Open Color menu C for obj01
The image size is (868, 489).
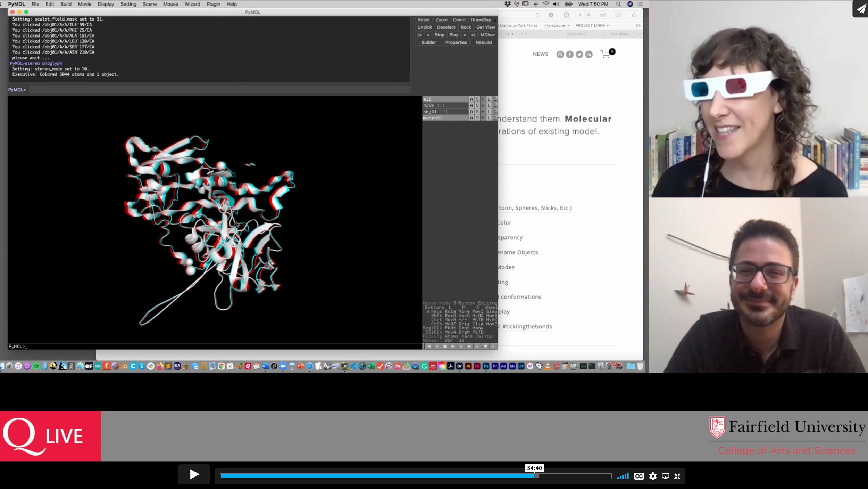[x=495, y=112]
